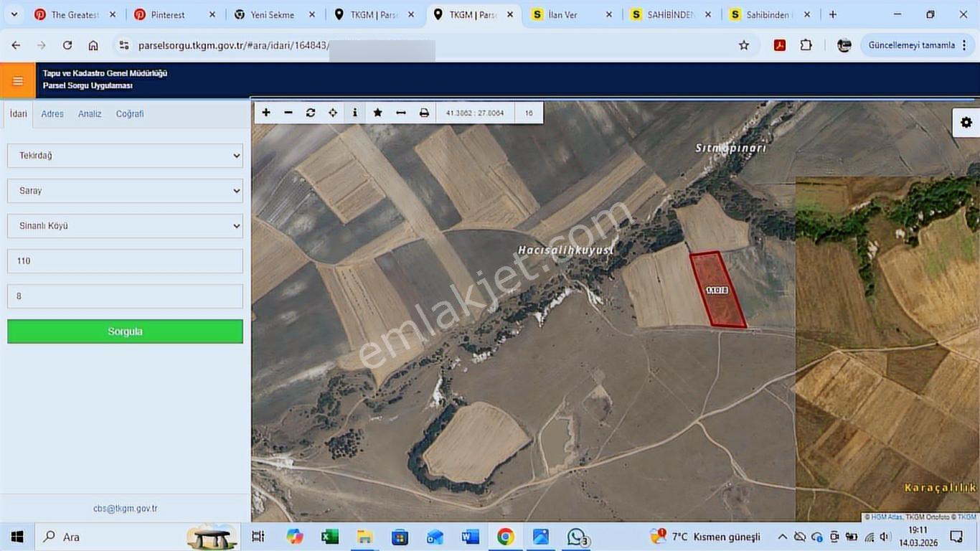This screenshot has height=551, width=980.
Task: Open the notification center icon
Action: coord(956,537)
